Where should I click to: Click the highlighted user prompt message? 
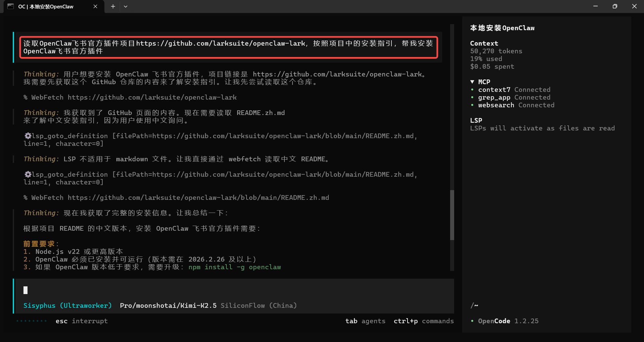coord(228,47)
